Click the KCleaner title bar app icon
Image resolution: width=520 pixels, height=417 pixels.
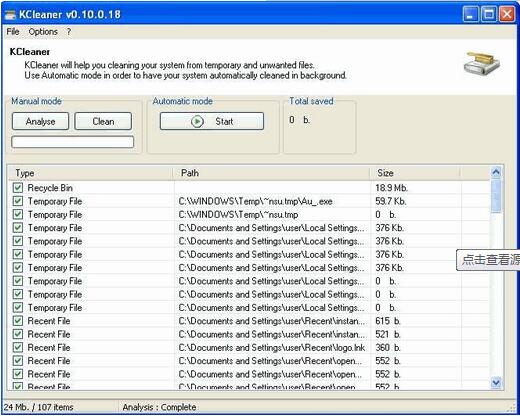click(x=10, y=15)
